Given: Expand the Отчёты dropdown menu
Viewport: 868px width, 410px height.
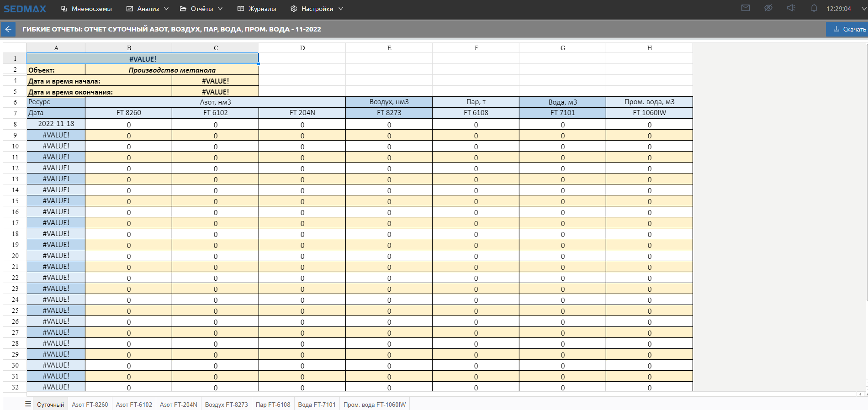Looking at the screenshot, I should (201, 9).
